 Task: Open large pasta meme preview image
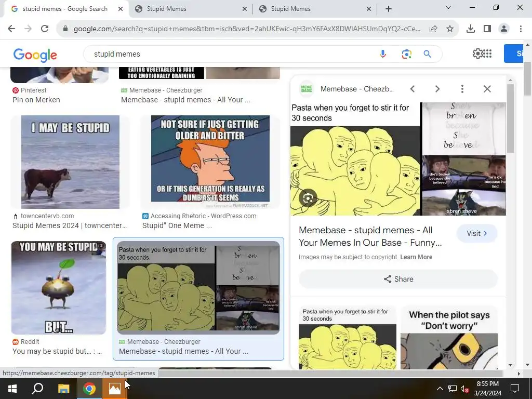pos(398,159)
